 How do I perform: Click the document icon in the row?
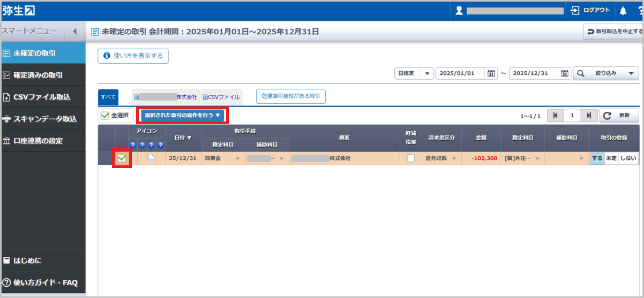[x=152, y=158]
